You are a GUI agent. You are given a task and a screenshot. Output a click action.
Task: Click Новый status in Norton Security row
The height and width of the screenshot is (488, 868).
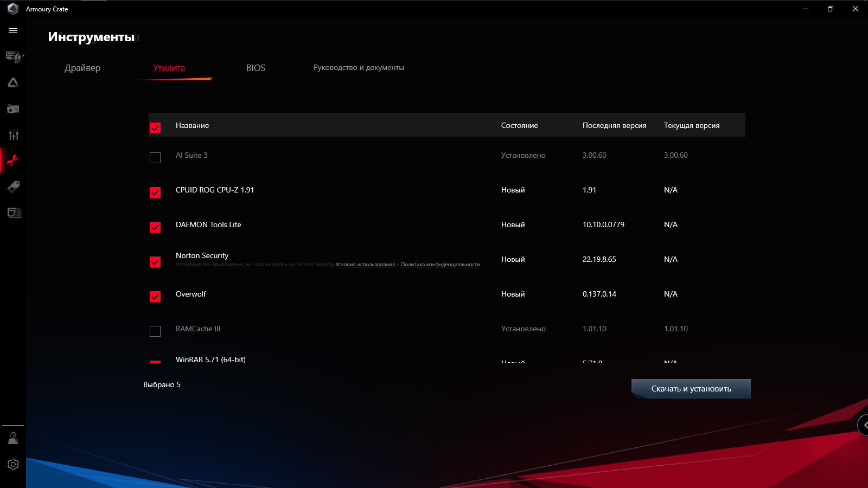pos(513,259)
